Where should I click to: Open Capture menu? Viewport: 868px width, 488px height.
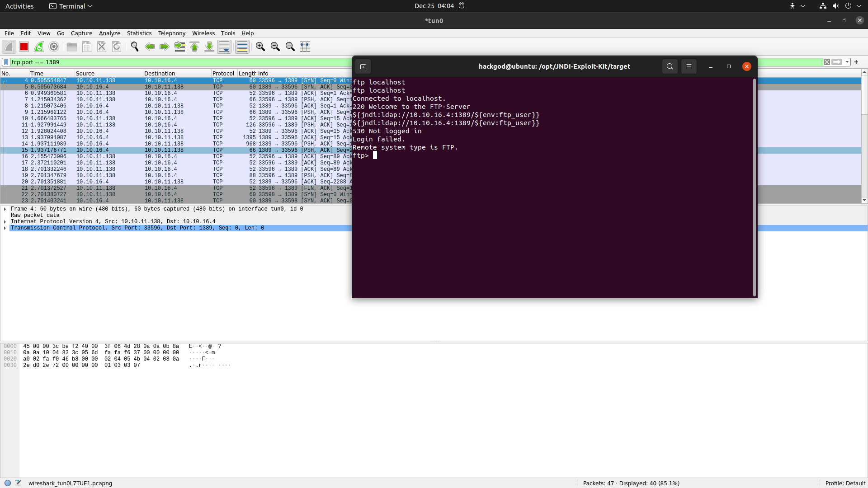pos(81,33)
